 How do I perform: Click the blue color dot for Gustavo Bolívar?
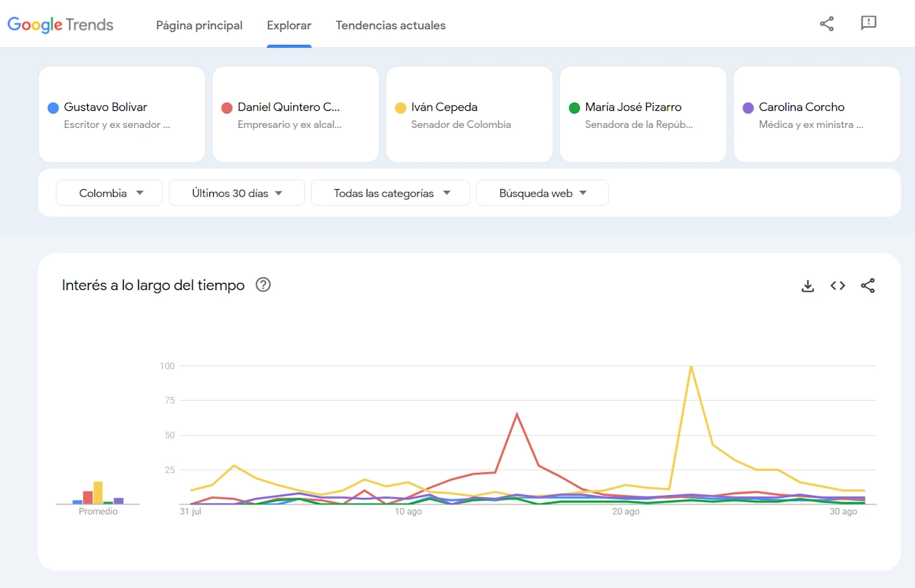tap(53, 108)
